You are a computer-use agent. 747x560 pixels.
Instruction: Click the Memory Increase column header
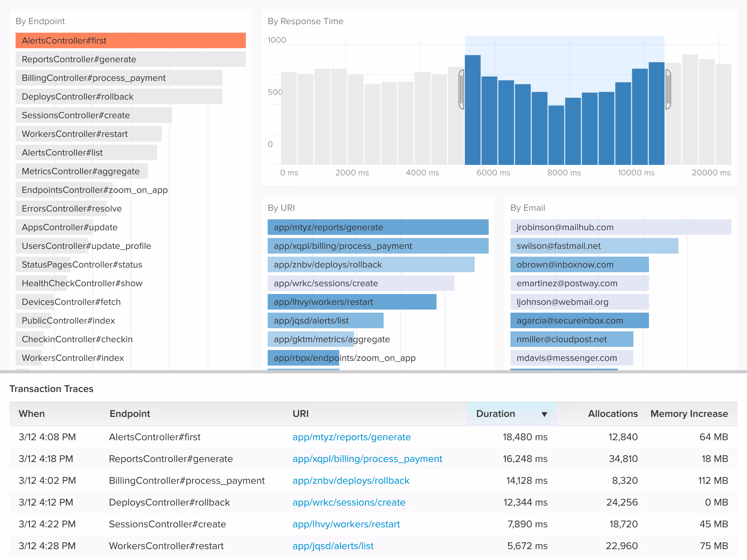coord(689,414)
